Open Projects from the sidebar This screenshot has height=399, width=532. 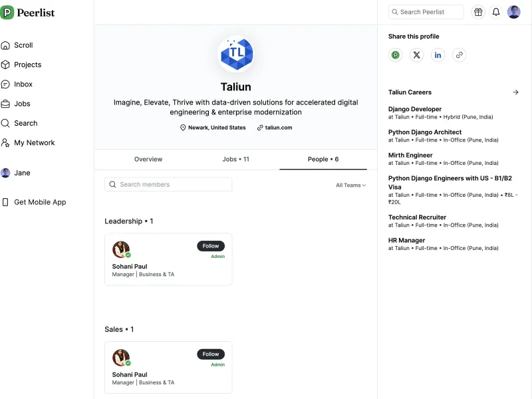[27, 65]
